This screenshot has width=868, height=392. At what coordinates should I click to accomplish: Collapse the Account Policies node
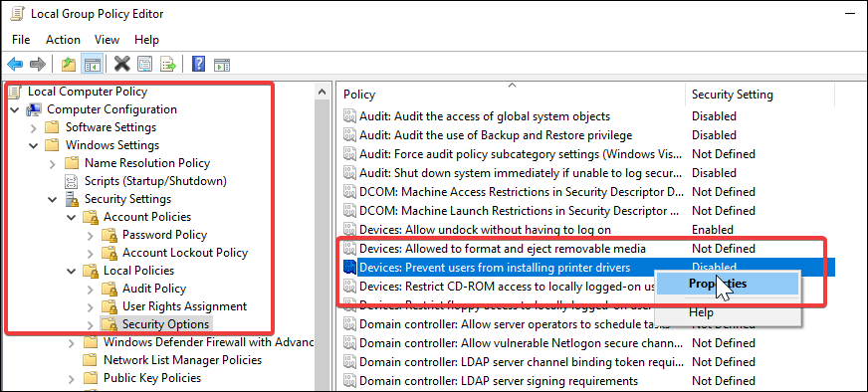[71, 217]
